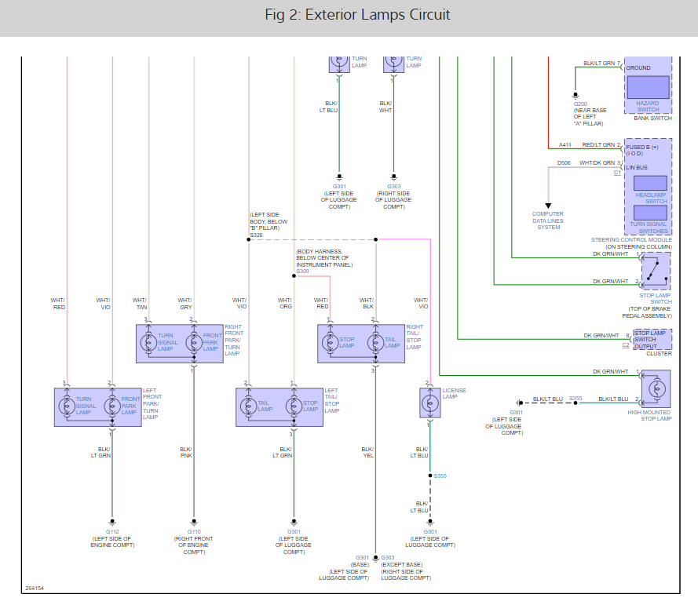Click the Fig 2: Exterior Lamps Circuit title

(357, 15)
